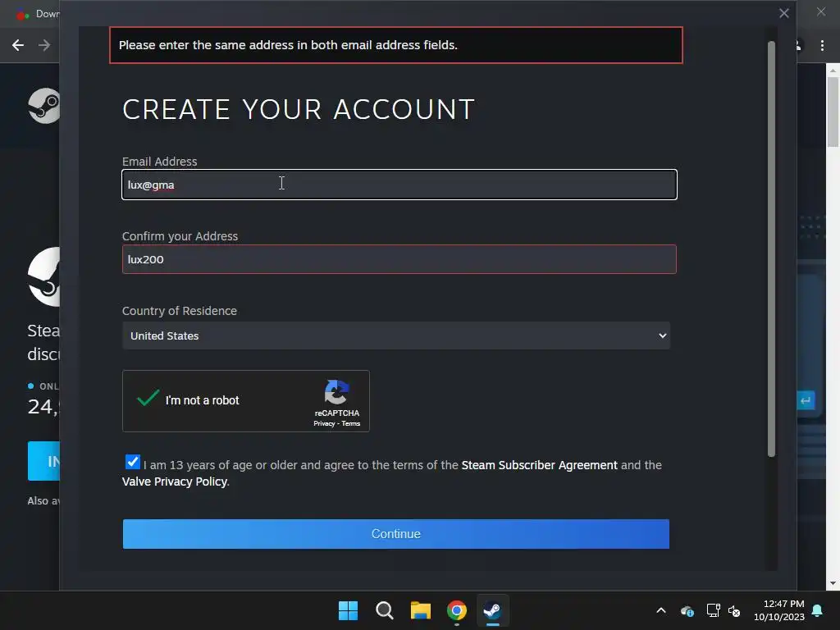Click the Confirm your Address field

(x=399, y=259)
